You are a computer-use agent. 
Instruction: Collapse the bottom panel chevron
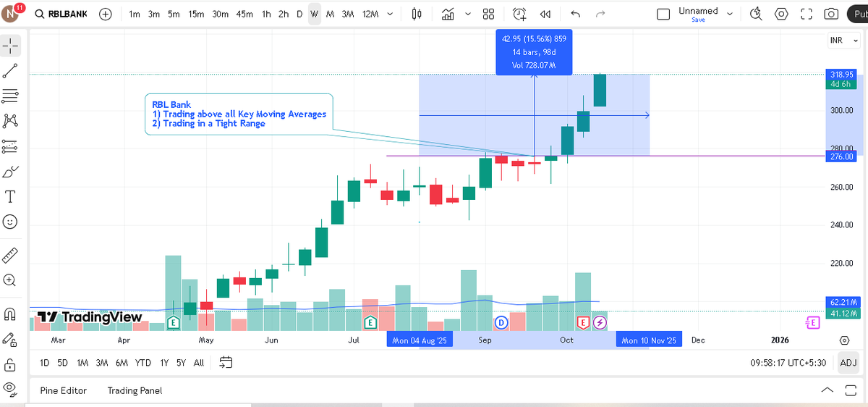(828, 390)
